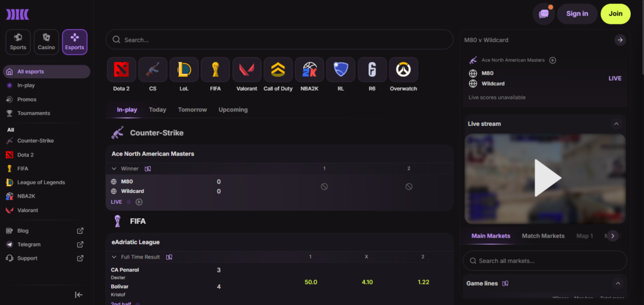Select the 1.22 odds for Bolivar

click(x=423, y=282)
